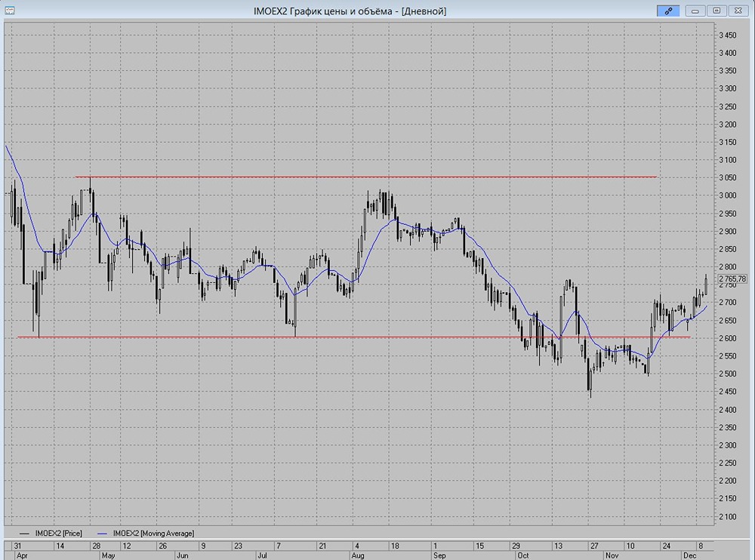Screen dimensions: 755x560
Task: Maximize the IMOEX2 chart window
Action: pyautogui.click(x=716, y=11)
